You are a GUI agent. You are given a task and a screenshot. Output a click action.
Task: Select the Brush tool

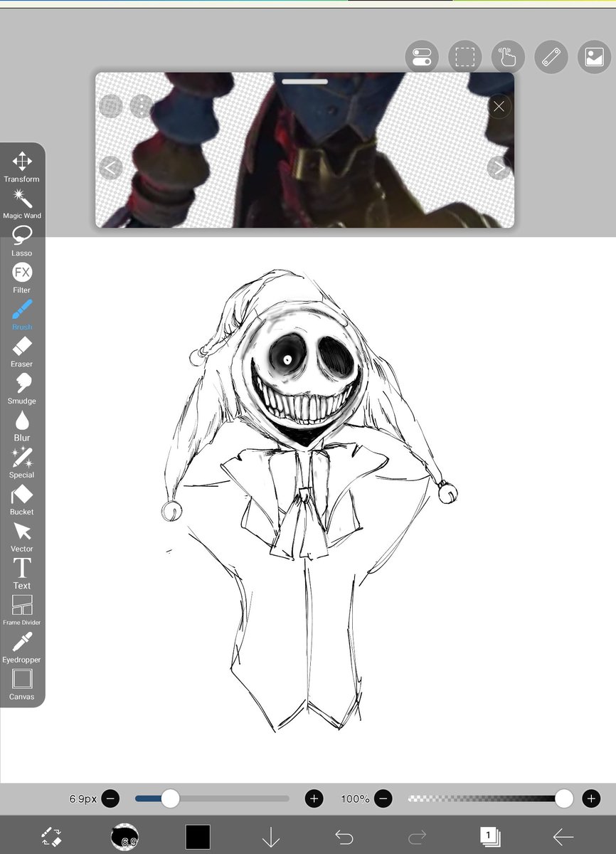[x=22, y=315]
